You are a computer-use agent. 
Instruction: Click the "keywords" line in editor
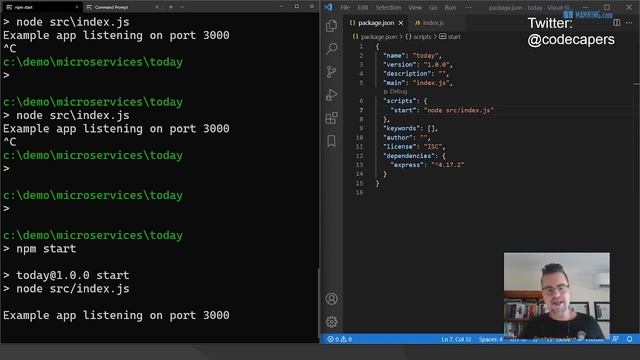pos(411,129)
